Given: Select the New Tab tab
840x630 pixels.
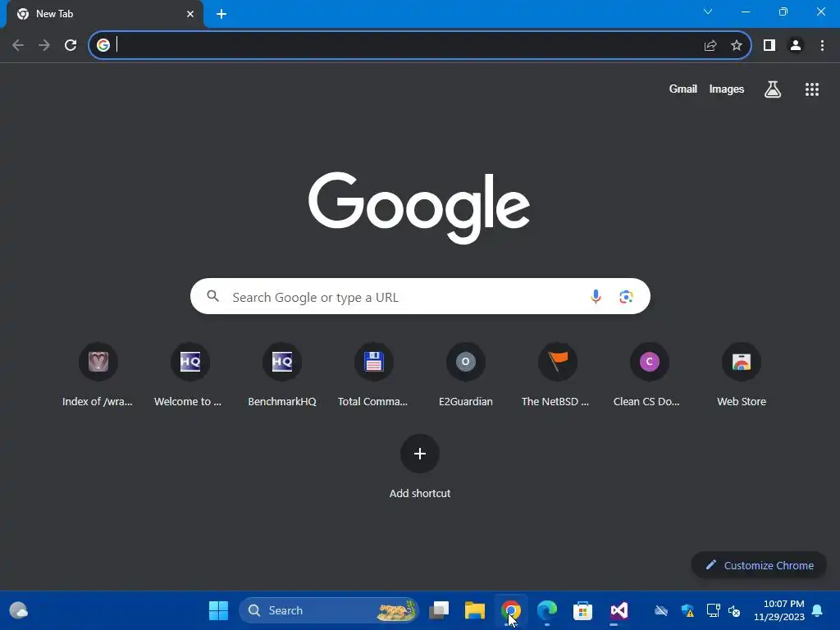Looking at the screenshot, I should point(104,14).
